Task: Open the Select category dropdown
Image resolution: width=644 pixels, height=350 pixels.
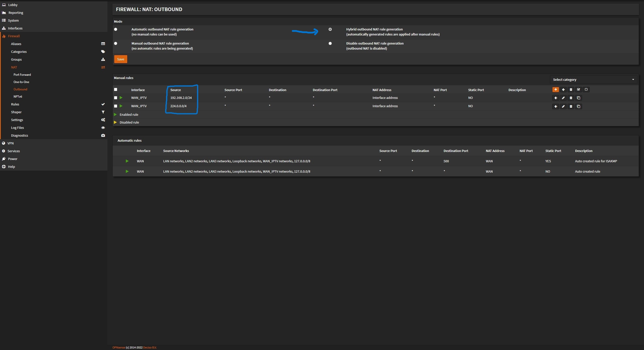Action: click(593, 80)
